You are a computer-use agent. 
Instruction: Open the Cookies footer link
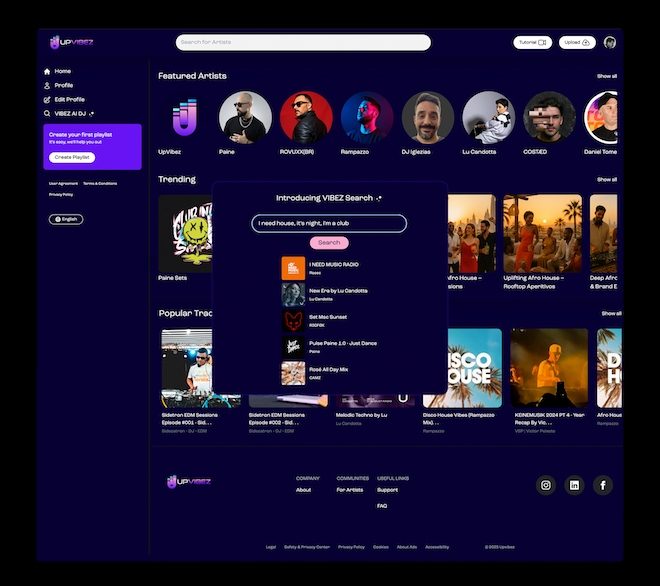click(x=381, y=547)
